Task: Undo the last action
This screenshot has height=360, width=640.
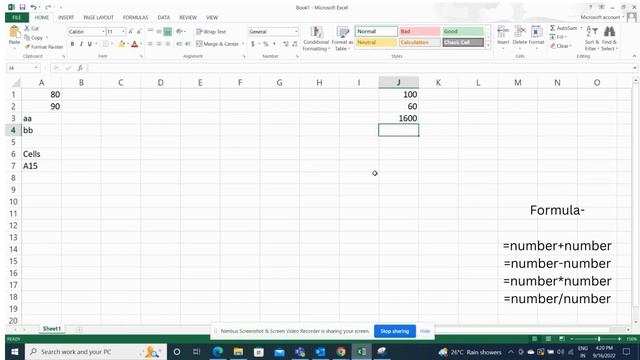Action: pos(33,7)
